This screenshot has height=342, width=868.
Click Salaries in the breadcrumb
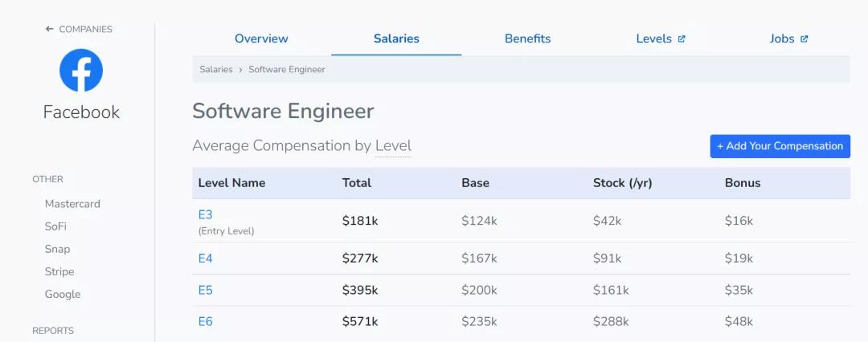point(216,70)
